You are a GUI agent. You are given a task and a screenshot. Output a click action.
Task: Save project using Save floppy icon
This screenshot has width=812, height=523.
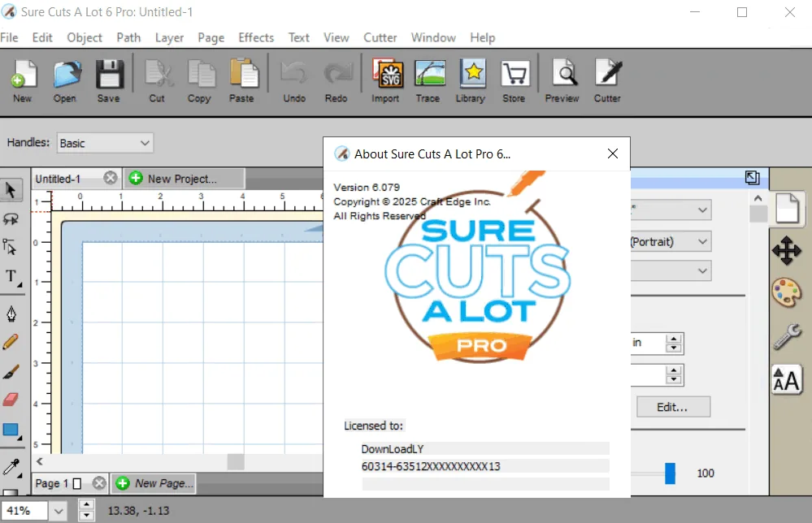(x=109, y=80)
